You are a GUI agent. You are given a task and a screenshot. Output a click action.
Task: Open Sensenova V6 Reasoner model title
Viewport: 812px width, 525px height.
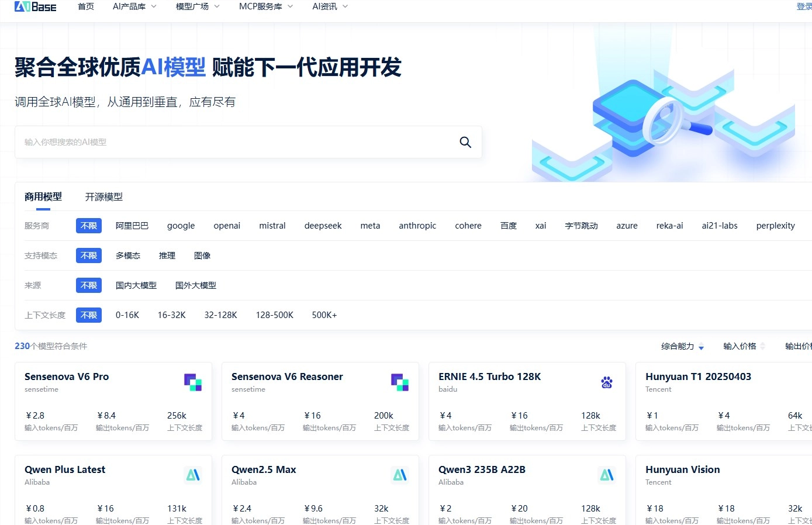[x=287, y=377]
